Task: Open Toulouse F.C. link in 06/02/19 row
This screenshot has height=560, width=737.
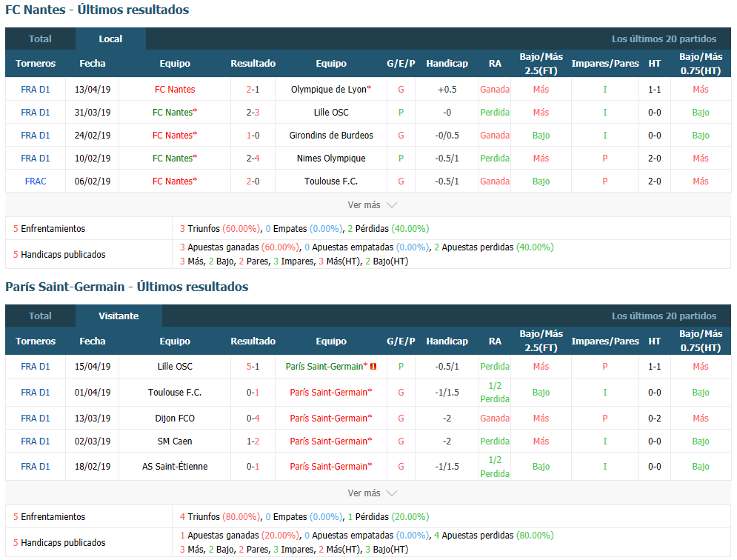Action: pos(331,181)
